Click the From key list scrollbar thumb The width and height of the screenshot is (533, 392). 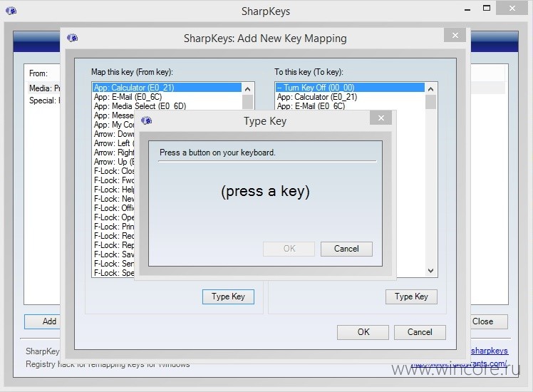248,103
